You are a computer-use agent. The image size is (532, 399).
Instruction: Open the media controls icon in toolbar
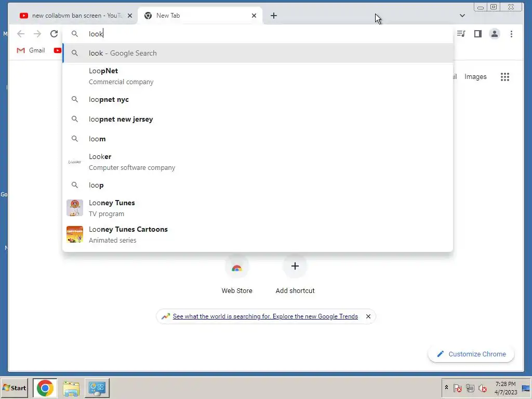pos(461,34)
